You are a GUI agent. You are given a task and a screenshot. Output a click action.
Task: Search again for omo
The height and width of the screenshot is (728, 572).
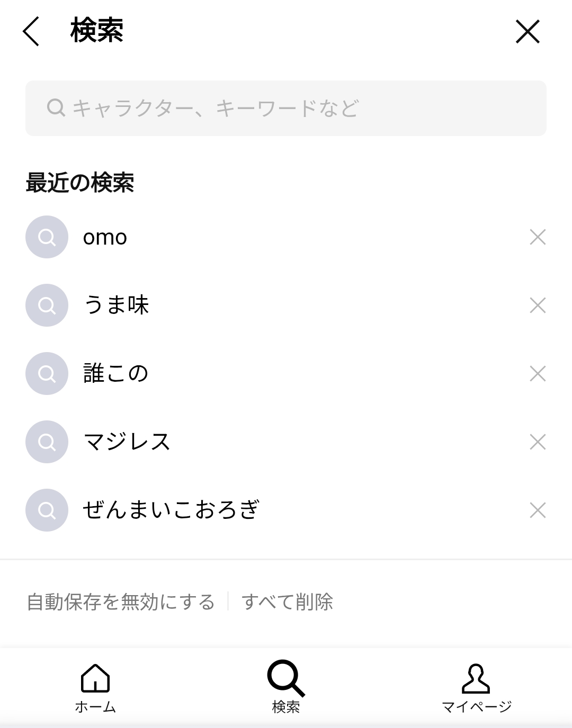tap(105, 238)
